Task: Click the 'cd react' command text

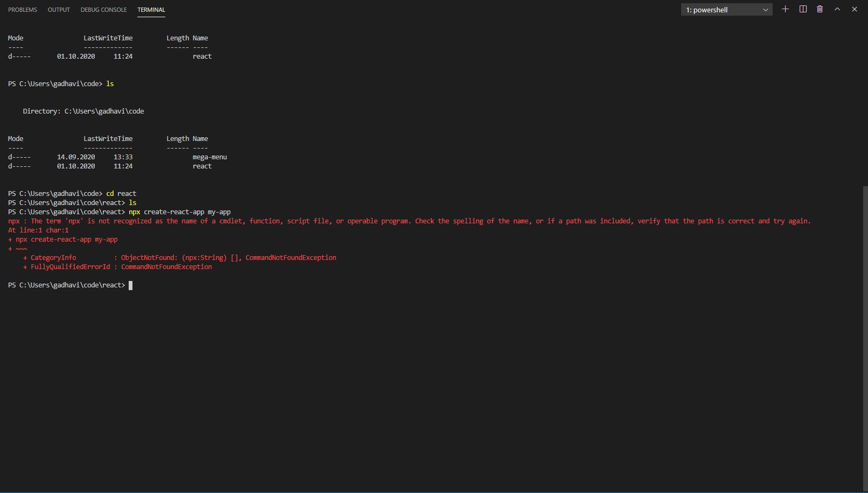Action: [121, 193]
